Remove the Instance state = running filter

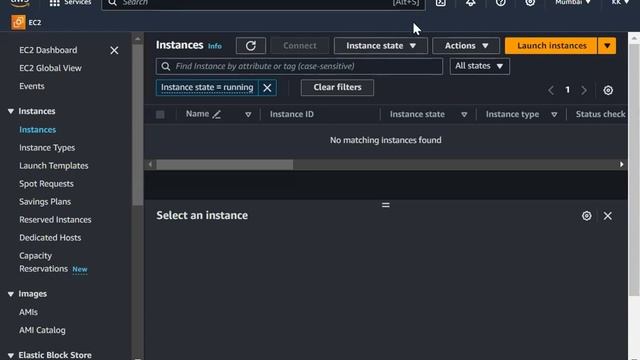tap(267, 88)
